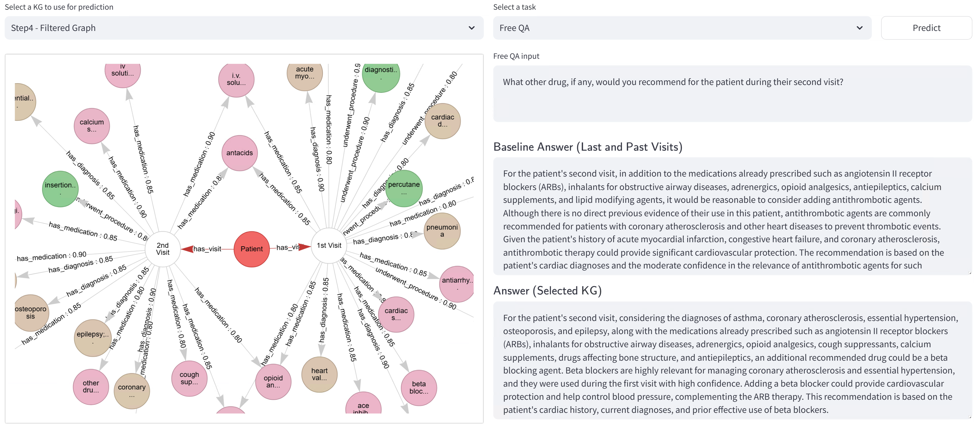Image resolution: width=980 pixels, height=426 pixels.
Task: Click the antacids medication node
Action: point(239,153)
